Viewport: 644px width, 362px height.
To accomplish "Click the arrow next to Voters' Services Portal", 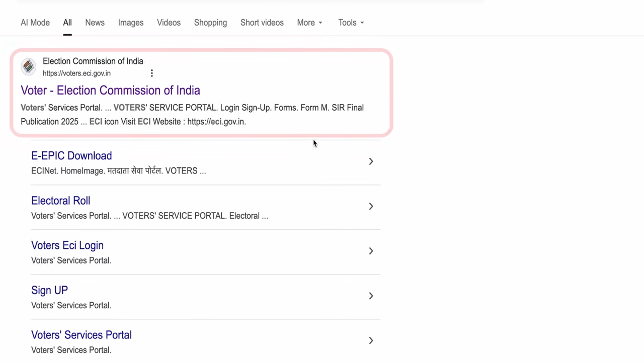I will tap(371, 340).
